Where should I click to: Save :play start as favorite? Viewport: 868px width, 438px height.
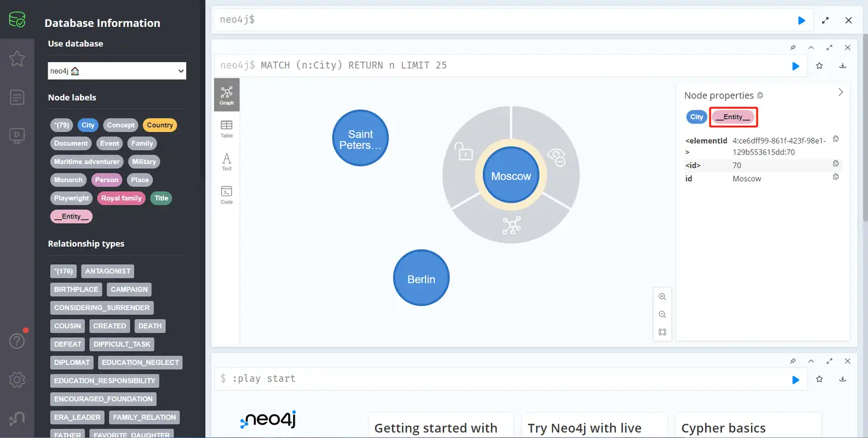point(819,379)
